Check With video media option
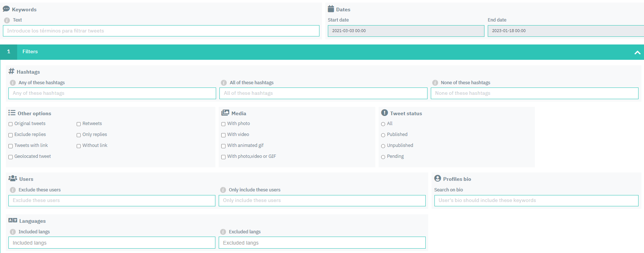This screenshot has width=644, height=253. tap(223, 135)
